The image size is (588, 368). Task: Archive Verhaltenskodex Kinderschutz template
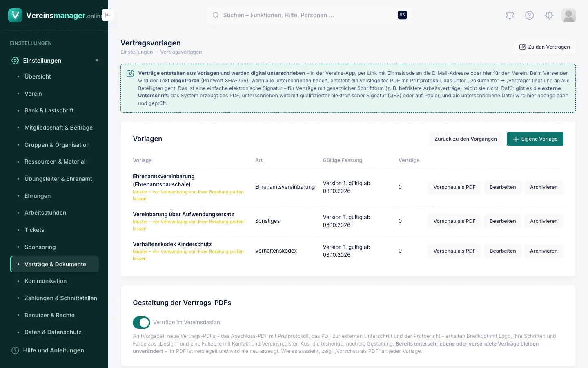544,251
